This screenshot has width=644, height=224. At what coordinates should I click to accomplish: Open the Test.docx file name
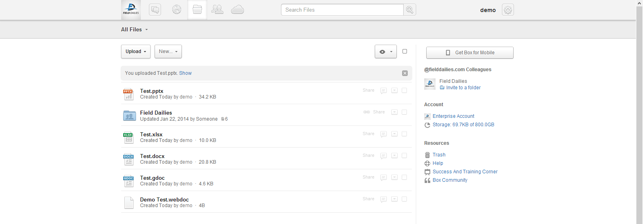[x=152, y=156]
